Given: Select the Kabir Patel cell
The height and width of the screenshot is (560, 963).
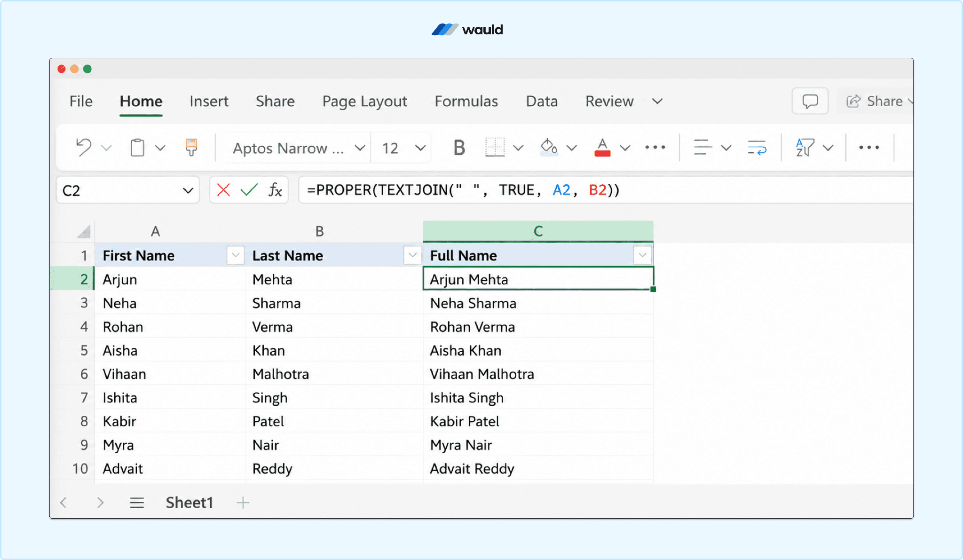Looking at the screenshot, I should pos(538,421).
